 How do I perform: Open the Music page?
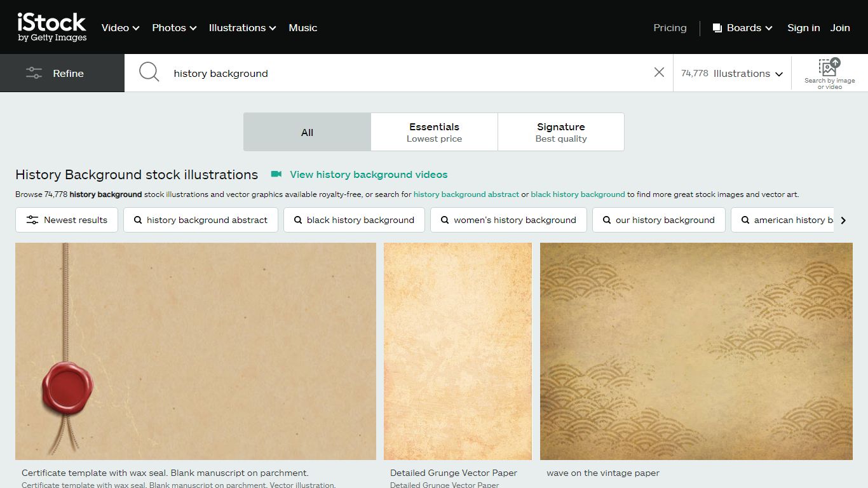point(302,28)
